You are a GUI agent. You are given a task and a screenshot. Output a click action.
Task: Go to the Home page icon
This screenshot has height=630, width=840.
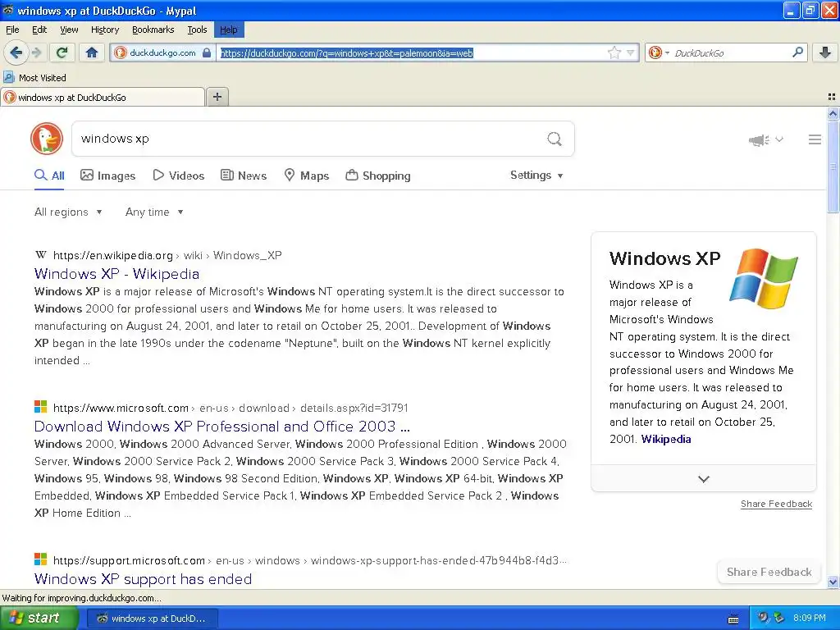pos(92,52)
